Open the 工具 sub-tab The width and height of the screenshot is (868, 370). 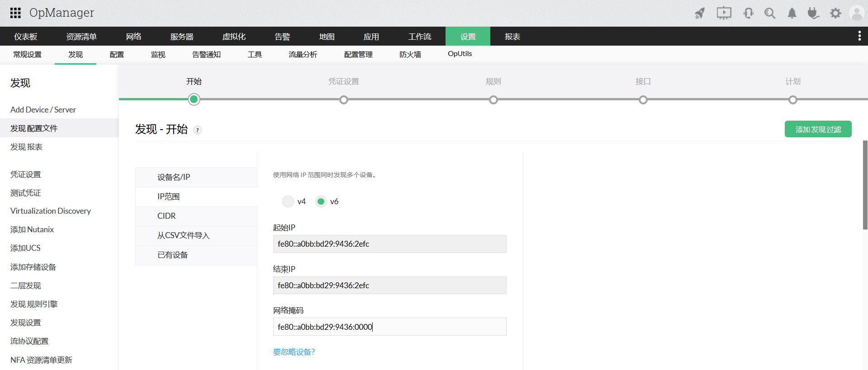[255, 55]
